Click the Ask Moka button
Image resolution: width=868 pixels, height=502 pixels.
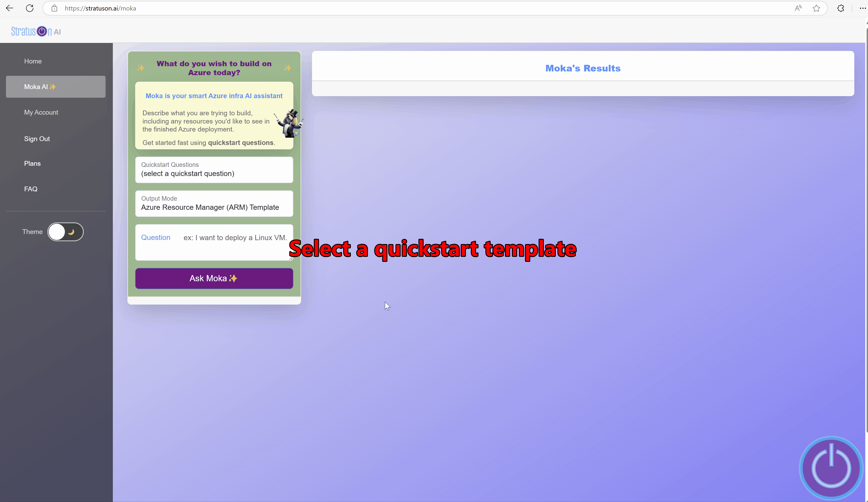click(x=214, y=278)
